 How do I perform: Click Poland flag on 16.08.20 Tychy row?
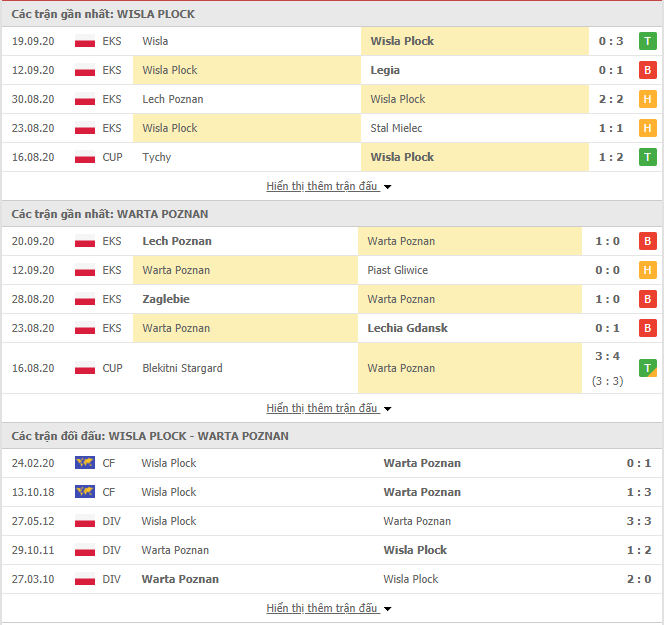coord(85,158)
